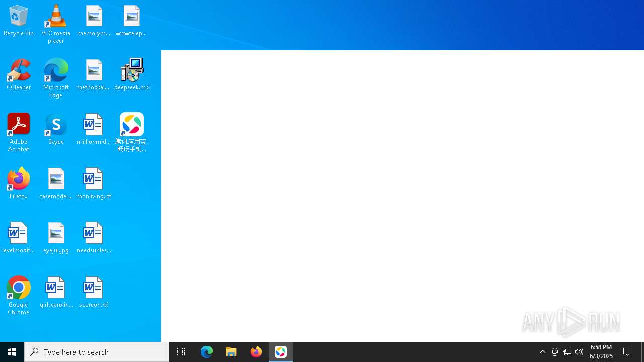The image size is (644, 362).
Task: Open Task View from taskbar
Action: pyautogui.click(x=181, y=352)
